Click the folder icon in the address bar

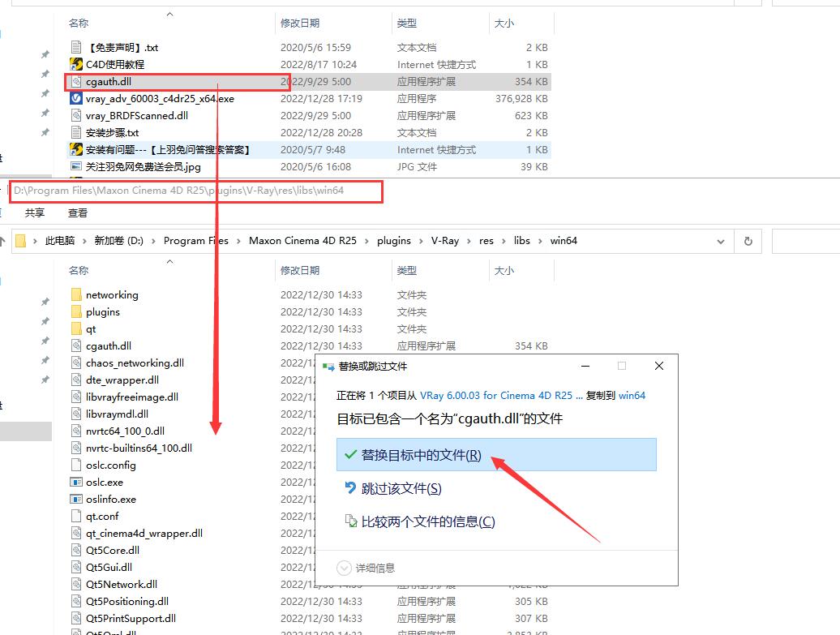point(21,241)
